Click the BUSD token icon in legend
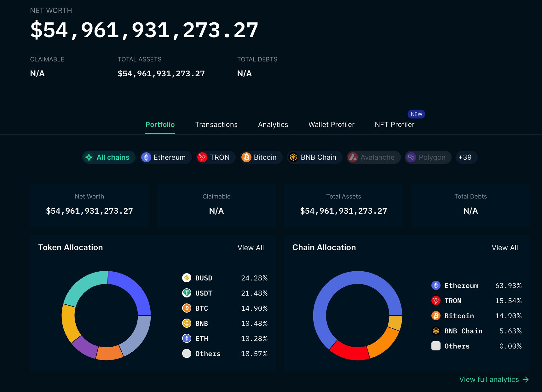The width and height of the screenshot is (542, 392). [x=187, y=278]
